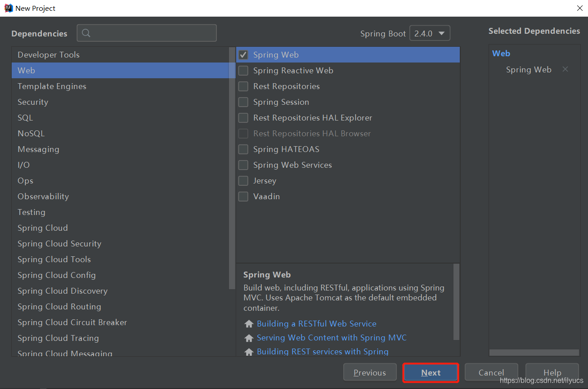Open Serving Web Content with Spring MVC
Image resolution: width=588 pixels, height=389 pixels.
[332, 338]
